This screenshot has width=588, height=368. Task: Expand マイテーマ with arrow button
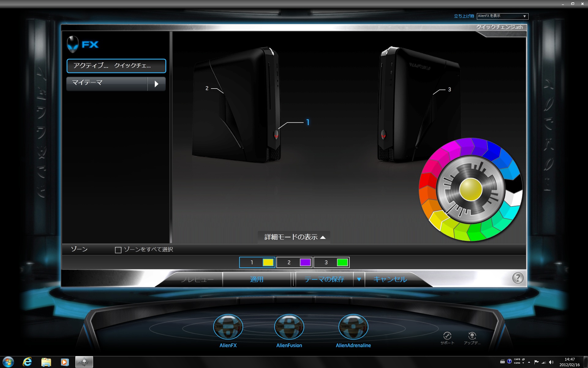[x=156, y=84]
